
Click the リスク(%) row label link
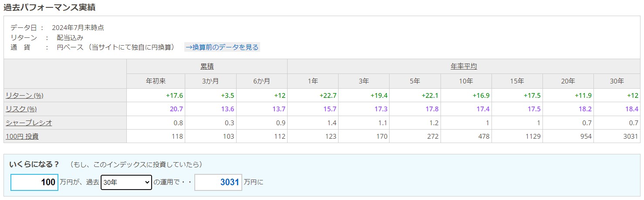[x=21, y=109]
